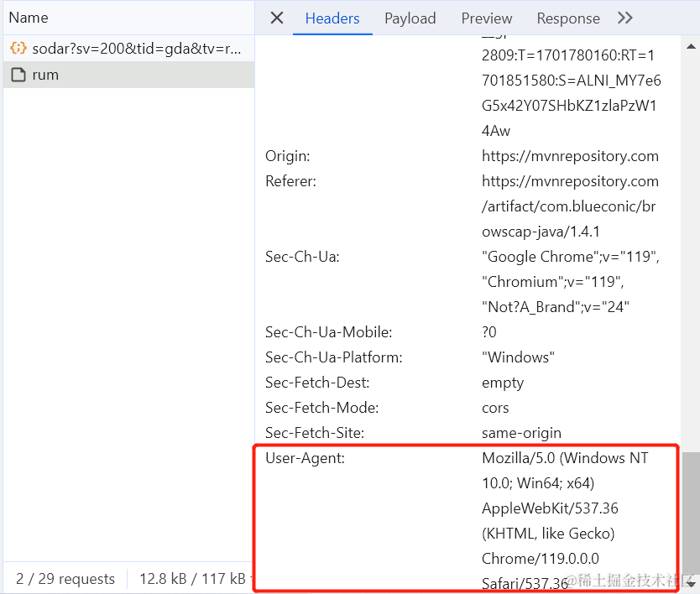Click the 2 / 29 requests status text
The height and width of the screenshot is (594, 700).
tap(65, 579)
